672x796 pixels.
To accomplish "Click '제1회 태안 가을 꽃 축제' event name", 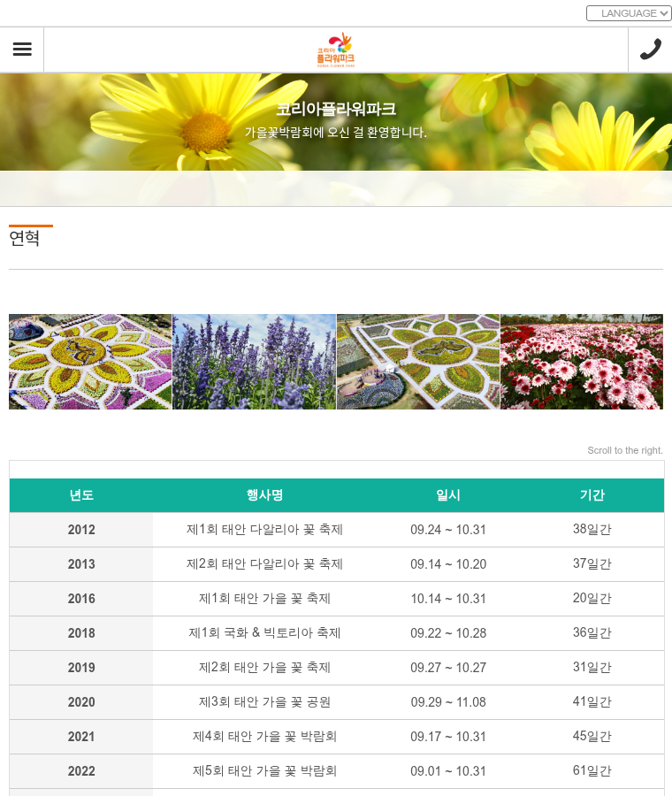I will click(x=264, y=599).
